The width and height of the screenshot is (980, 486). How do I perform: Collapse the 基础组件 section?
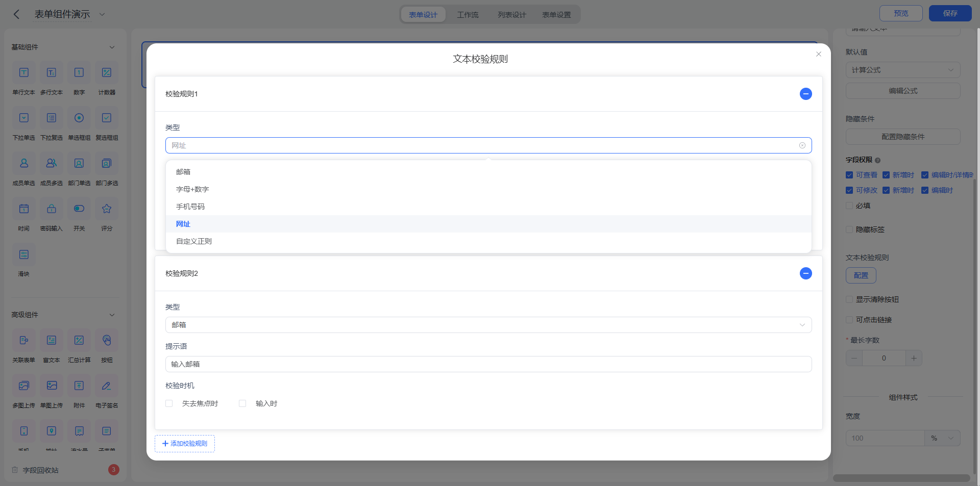112,47
